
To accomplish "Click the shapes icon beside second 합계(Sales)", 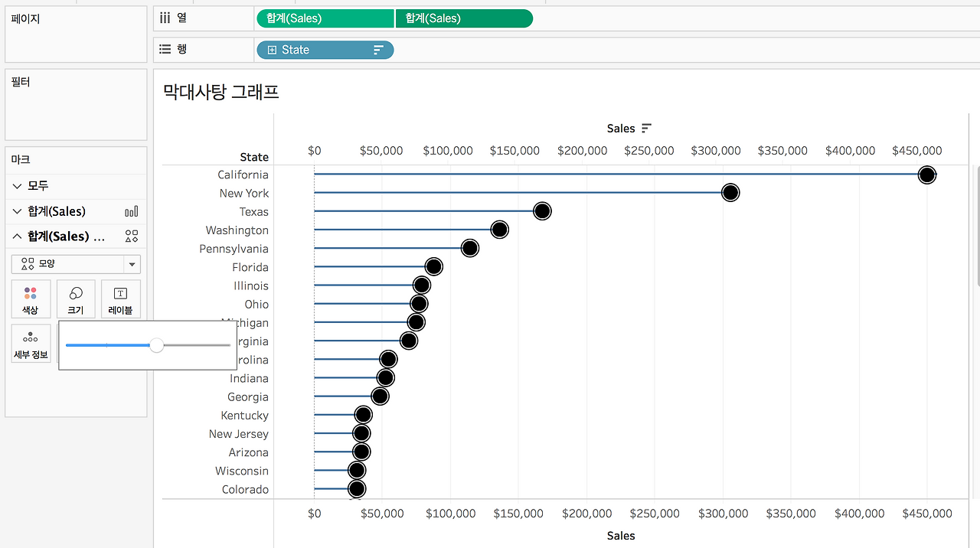I will pos(131,236).
